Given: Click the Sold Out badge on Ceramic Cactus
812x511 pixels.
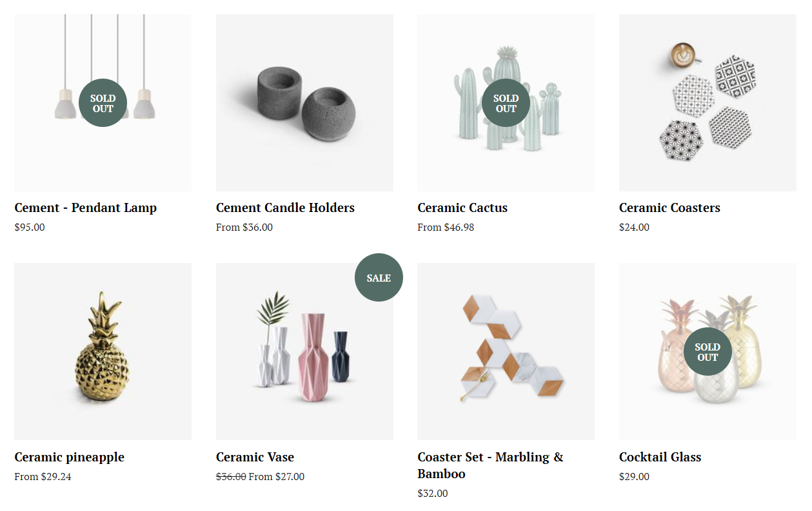Looking at the screenshot, I should click(x=506, y=103).
